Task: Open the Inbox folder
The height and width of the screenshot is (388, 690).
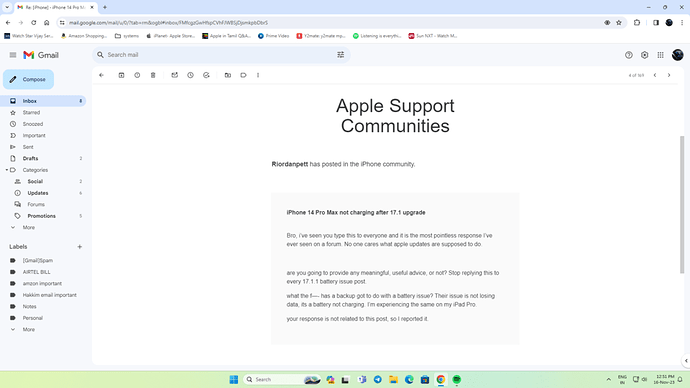Action: pyautogui.click(x=43, y=101)
